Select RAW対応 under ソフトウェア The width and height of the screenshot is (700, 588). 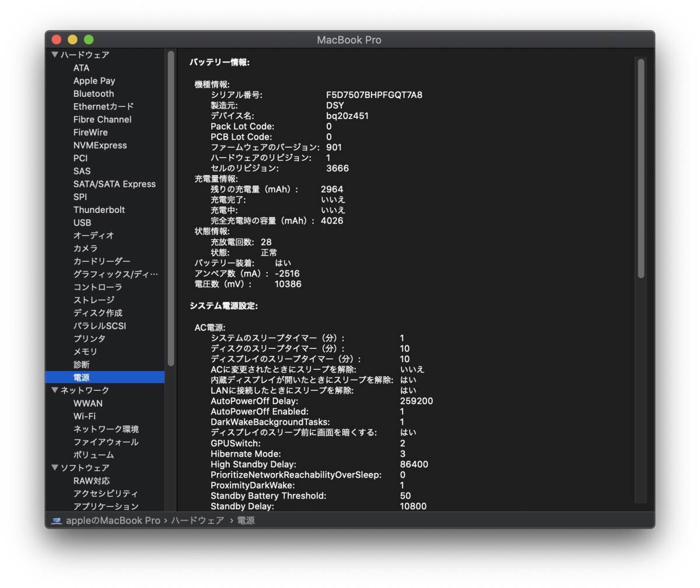point(91,481)
